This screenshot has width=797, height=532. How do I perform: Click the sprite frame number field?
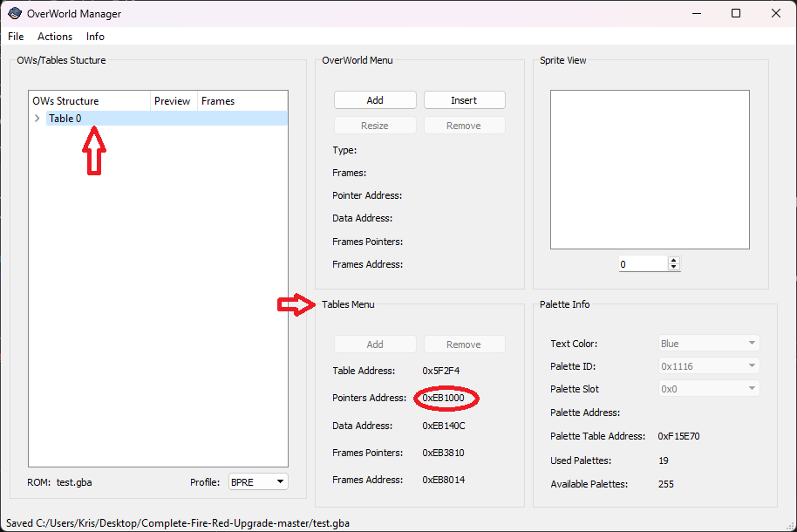(x=643, y=264)
